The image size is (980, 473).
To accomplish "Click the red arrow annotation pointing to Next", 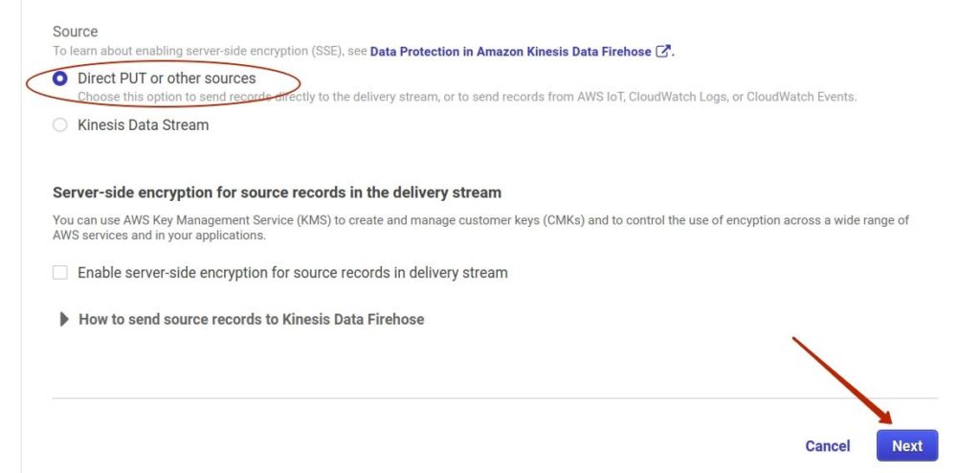I will (x=842, y=381).
